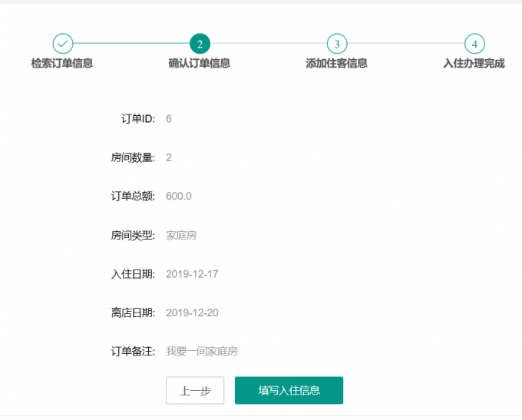Click the 订单备注 label
This screenshot has width=522, height=420.
(x=133, y=352)
